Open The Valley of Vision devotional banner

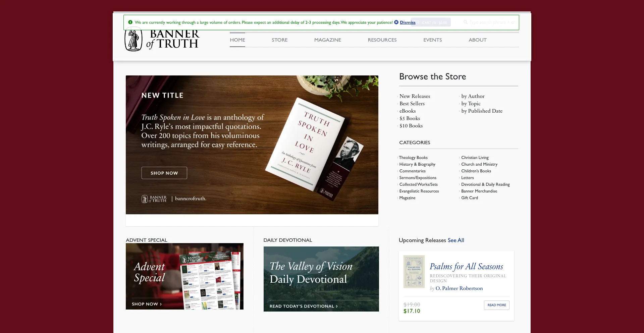point(321,279)
